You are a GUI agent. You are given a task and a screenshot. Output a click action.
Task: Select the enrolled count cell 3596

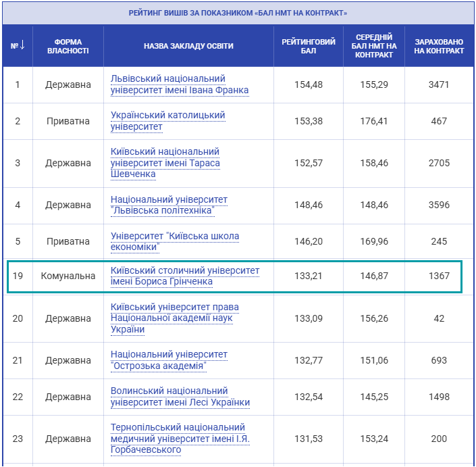point(439,205)
